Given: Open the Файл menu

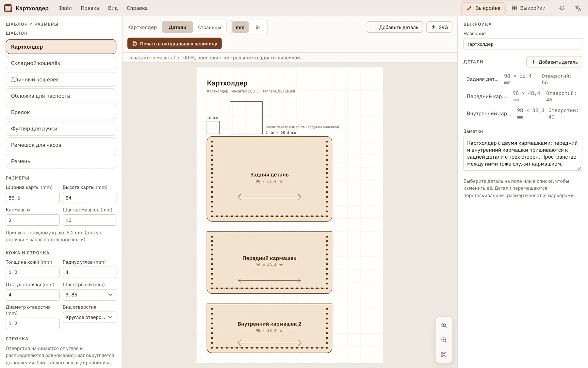Looking at the screenshot, I should click(65, 8).
